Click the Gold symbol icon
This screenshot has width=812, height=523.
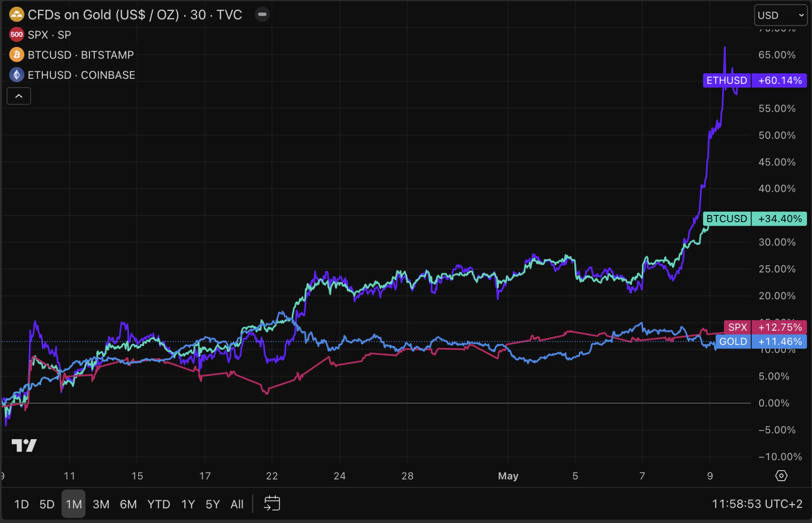[16, 15]
